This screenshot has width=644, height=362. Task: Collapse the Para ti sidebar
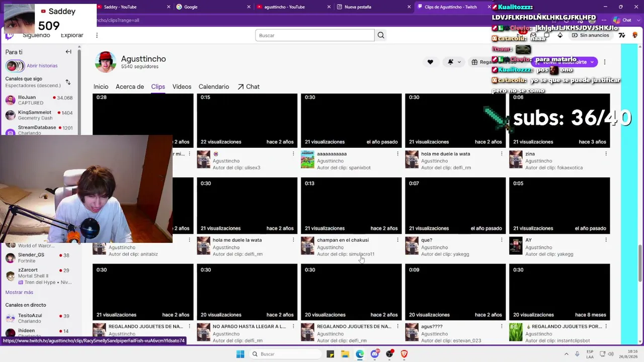(x=68, y=52)
